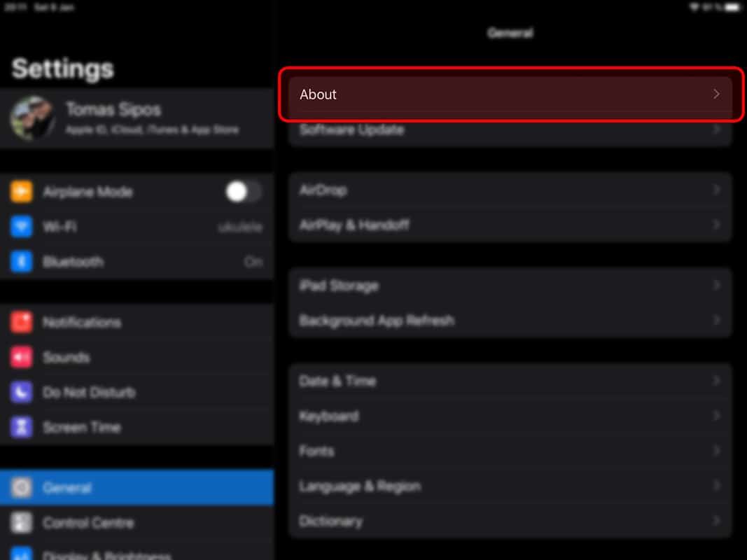Viewport: 747px width, 560px height.
Task: Open the About settings row
Action: (510, 94)
